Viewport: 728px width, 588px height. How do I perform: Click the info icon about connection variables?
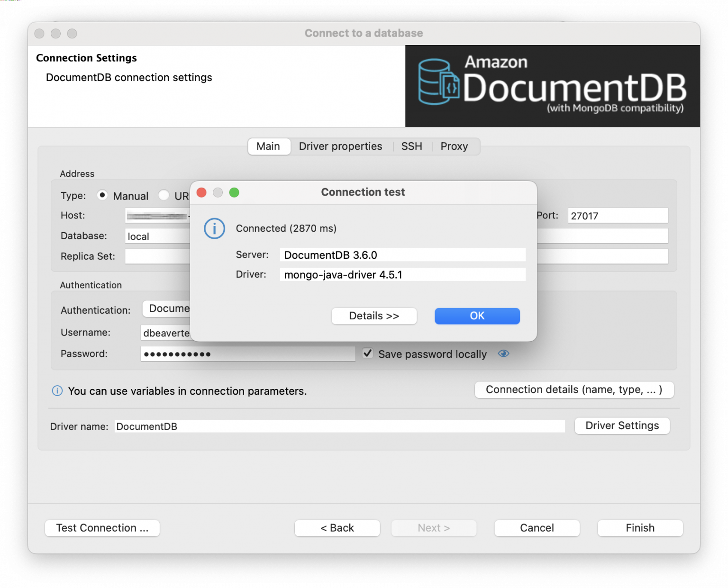click(x=57, y=391)
